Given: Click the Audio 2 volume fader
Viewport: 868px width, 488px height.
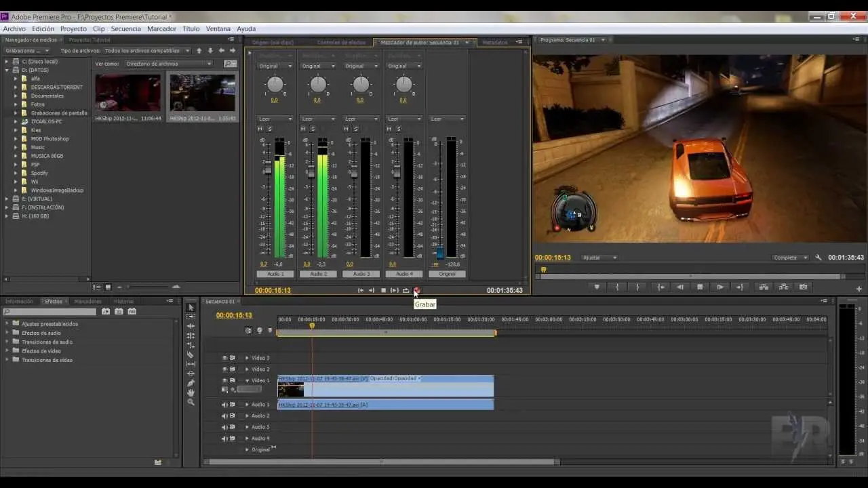Looking at the screenshot, I should pyautogui.click(x=311, y=172).
